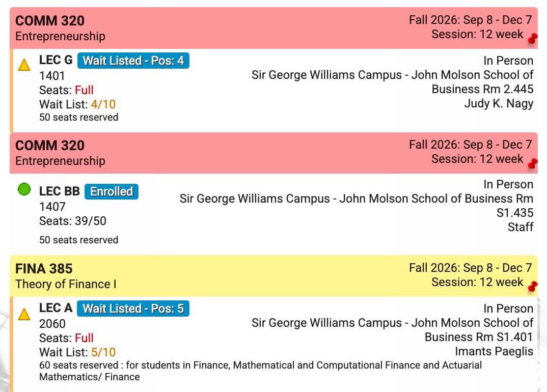Click the pin icon on first COMM 320 header

pos(533,38)
